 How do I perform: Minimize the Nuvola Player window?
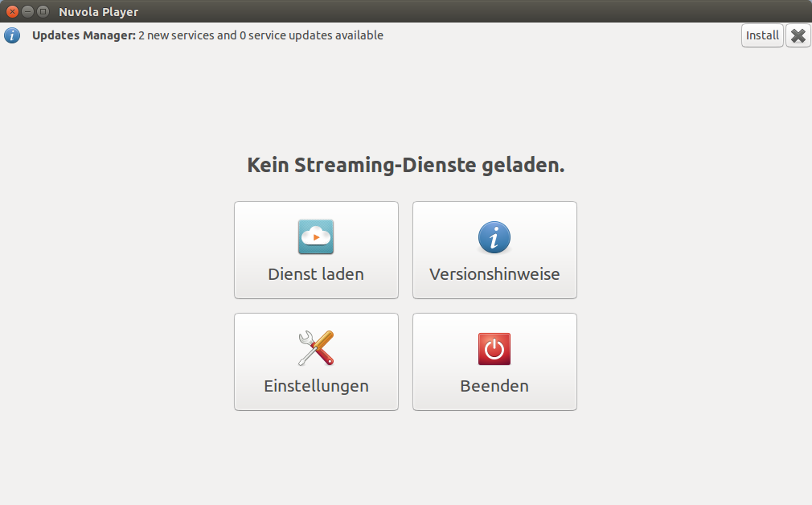(x=28, y=11)
